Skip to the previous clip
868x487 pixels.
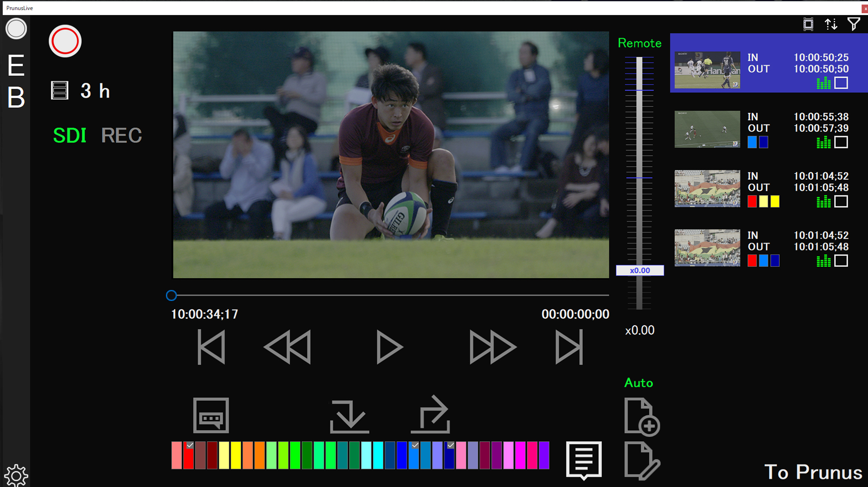pyautogui.click(x=211, y=347)
